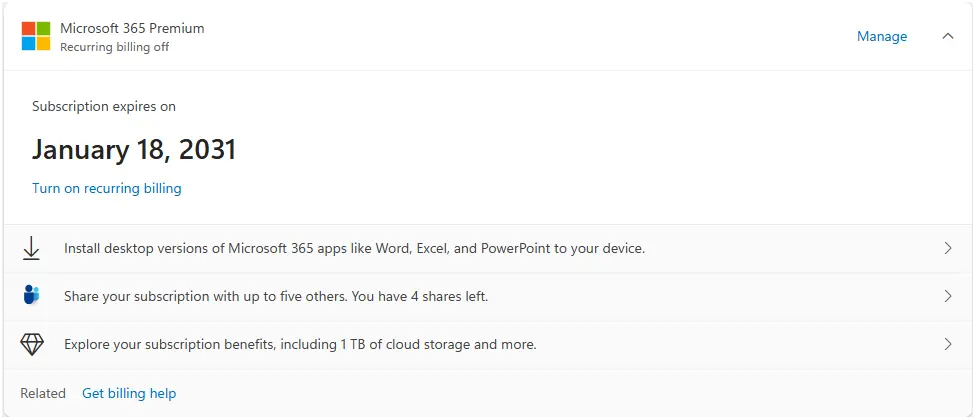The width and height of the screenshot is (975, 419).
Task: Open Get billing help link
Action: coord(129,393)
